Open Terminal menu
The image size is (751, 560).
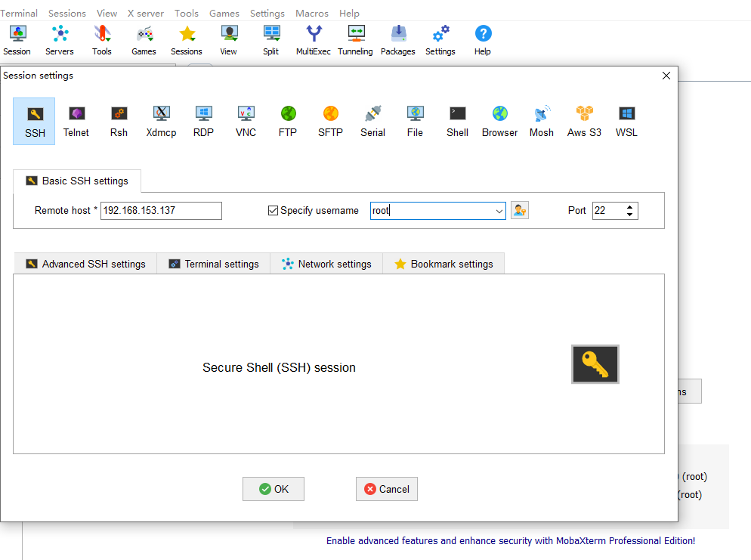(x=19, y=14)
